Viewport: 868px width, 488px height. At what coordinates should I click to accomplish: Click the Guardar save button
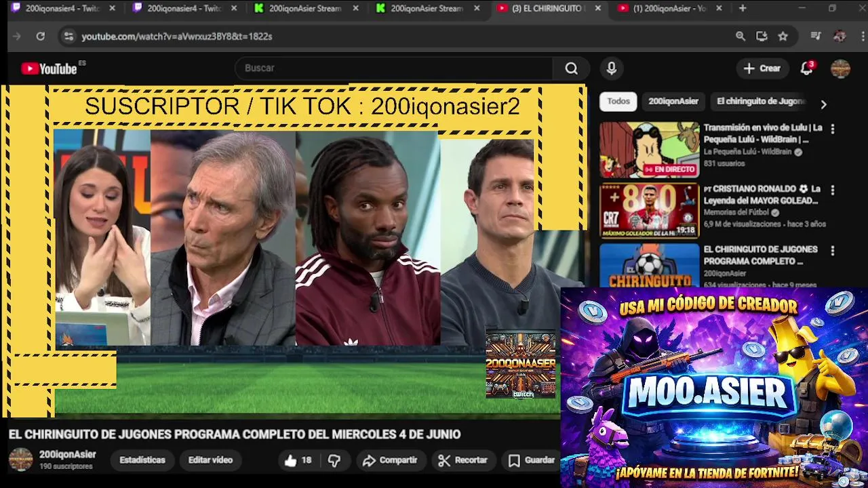click(x=532, y=460)
